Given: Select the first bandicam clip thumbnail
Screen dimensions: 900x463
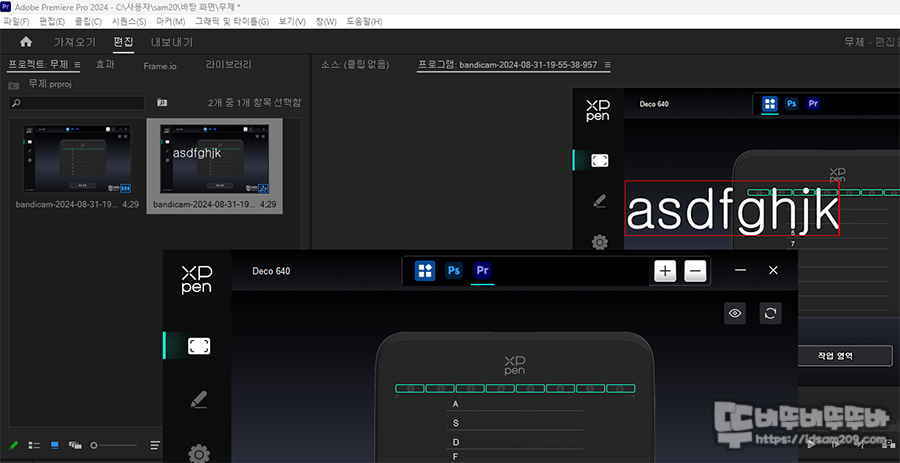Looking at the screenshot, I should [x=77, y=159].
